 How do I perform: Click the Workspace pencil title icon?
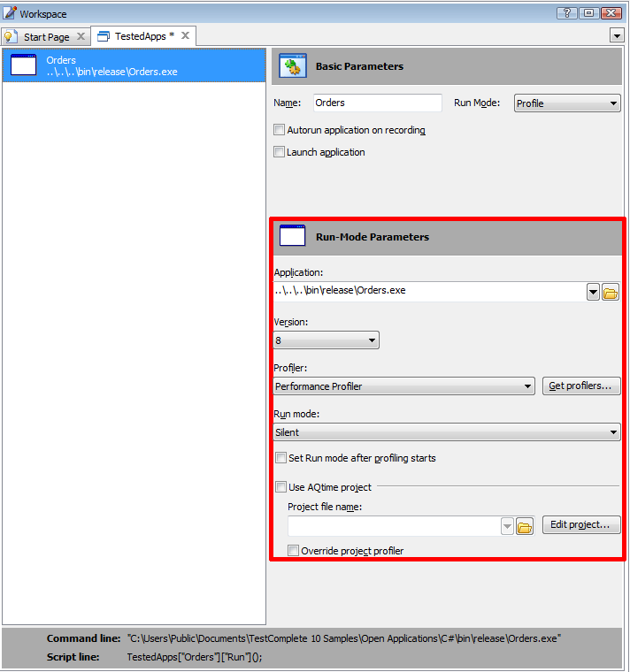(x=10, y=13)
